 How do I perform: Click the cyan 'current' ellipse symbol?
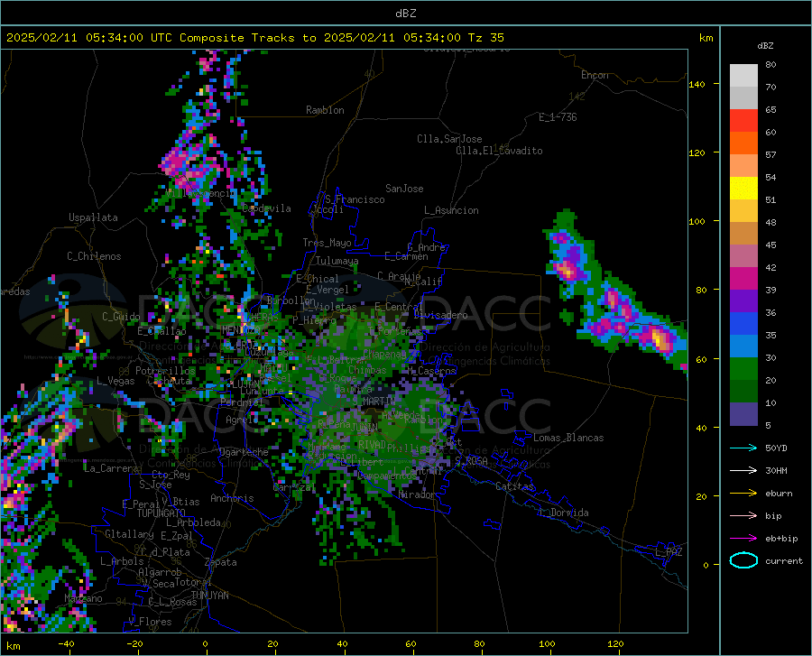click(743, 560)
